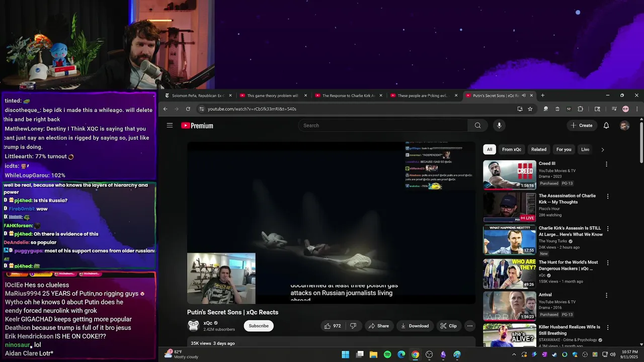Image resolution: width=644 pixels, height=362 pixels.
Task: Select the Related filter chip
Action: [539, 149]
